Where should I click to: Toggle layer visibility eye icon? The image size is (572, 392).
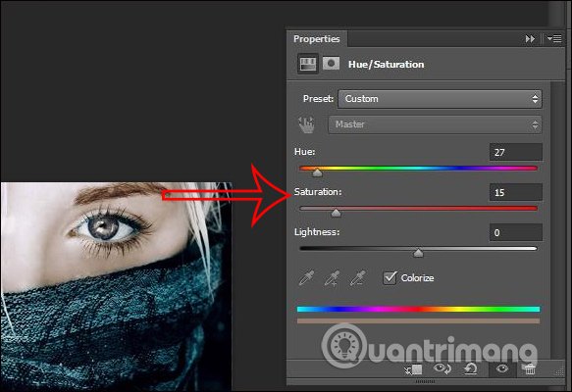click(502, 369)
